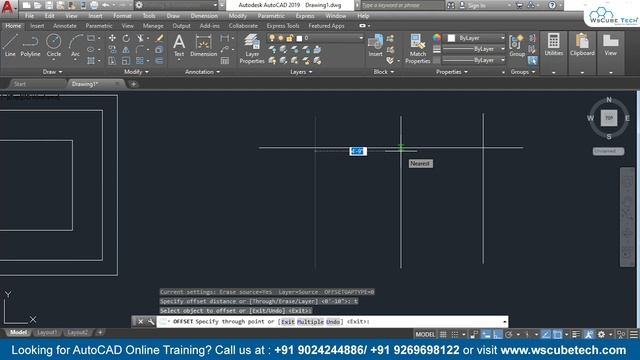Expand the Groups panel
Screen dimensions: 640x360
[x=522, y=72]
